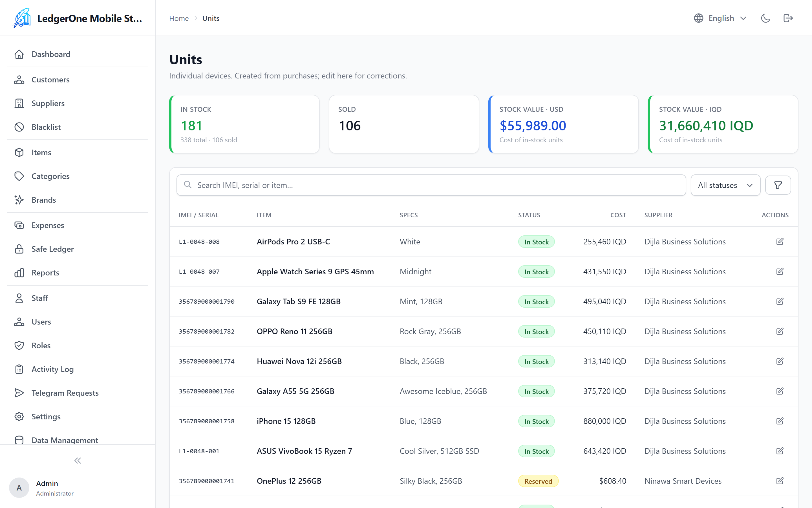Open Settings from sidebar

coord(78,417)
